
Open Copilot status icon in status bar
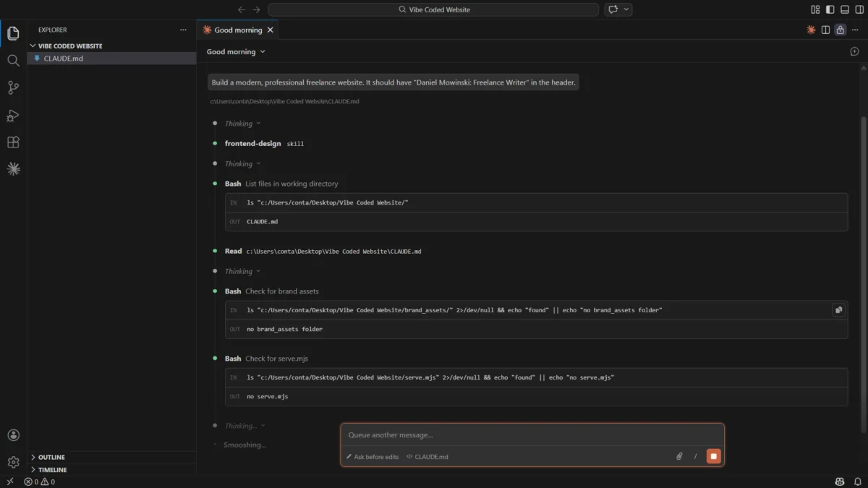pyautogui.click(x=839, y=481)
